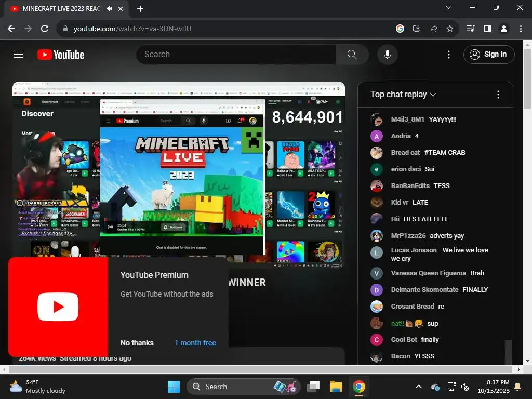Start voice search with microphone
Viewport: 532px width, 399px height.
click(x=387, y=54)
